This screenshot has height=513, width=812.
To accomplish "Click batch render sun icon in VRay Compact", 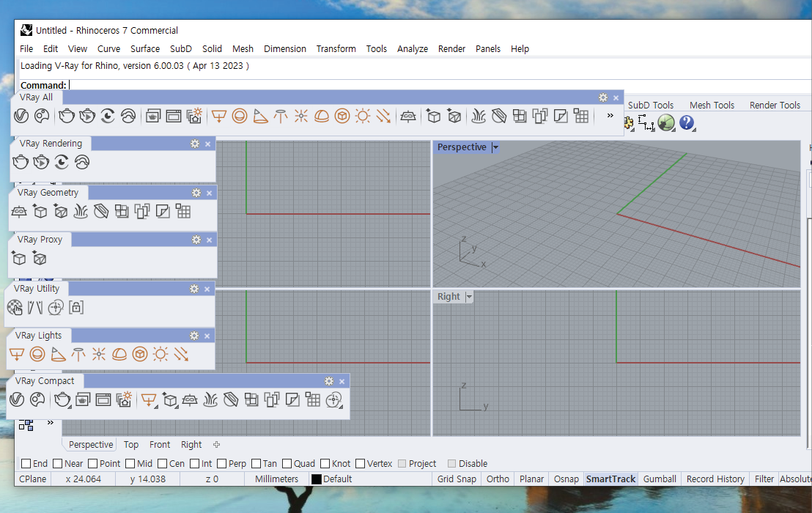I will coord(125,399).
